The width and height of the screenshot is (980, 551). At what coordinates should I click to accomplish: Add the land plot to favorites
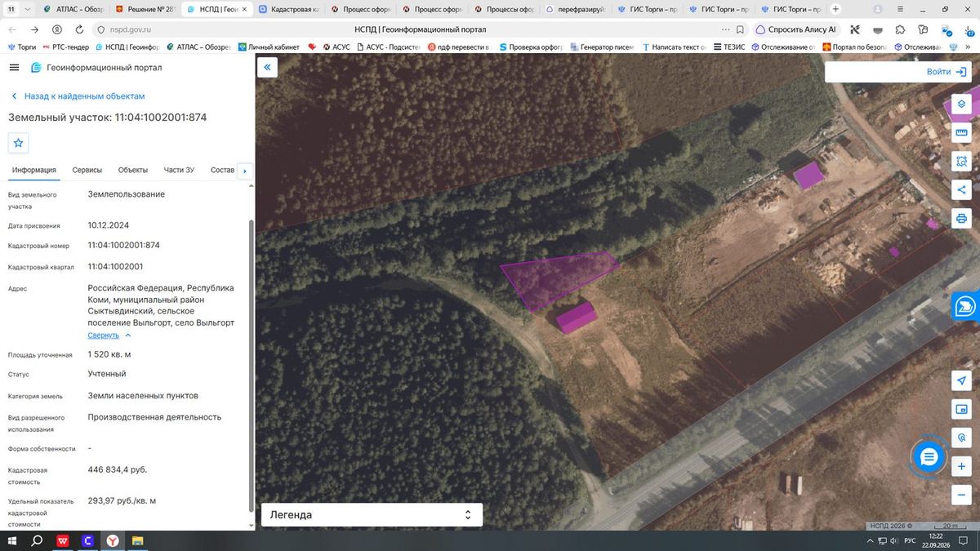[x=19, y=143]
